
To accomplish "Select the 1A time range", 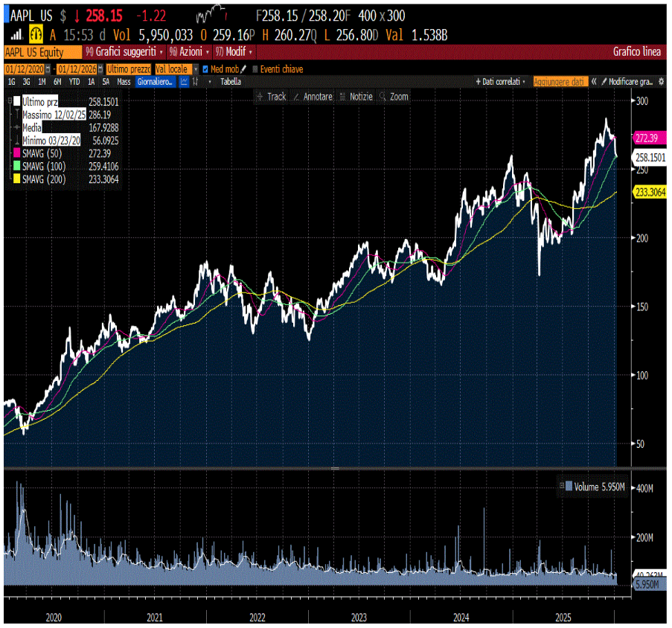I will click(91, 82).
